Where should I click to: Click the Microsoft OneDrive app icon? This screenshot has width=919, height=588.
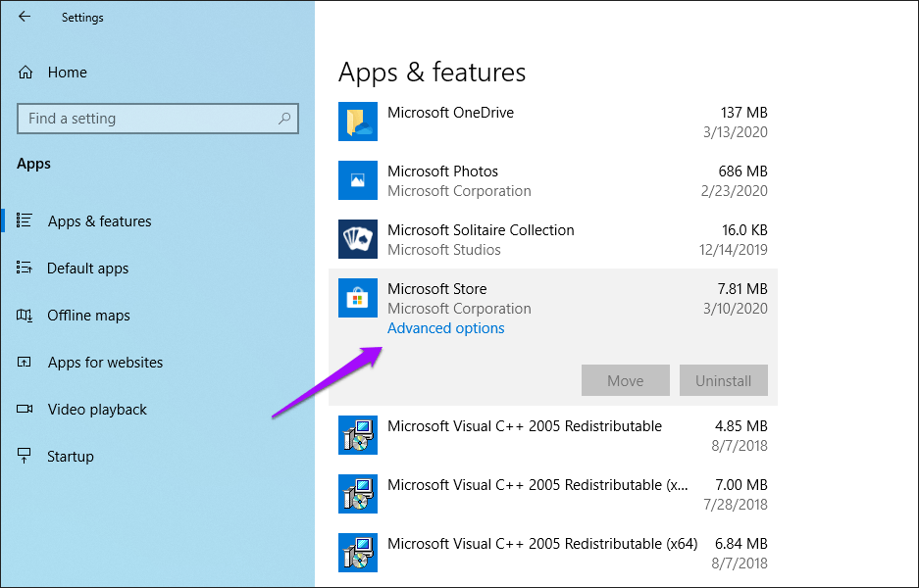[x=358, y=122]
